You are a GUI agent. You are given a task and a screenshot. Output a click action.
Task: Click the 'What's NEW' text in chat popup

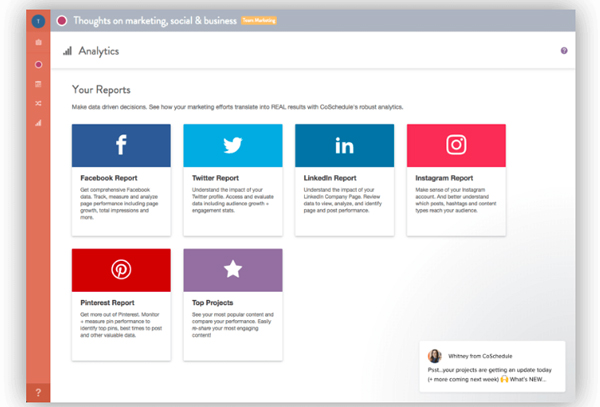pyautogui.click(x=528, y=379)
